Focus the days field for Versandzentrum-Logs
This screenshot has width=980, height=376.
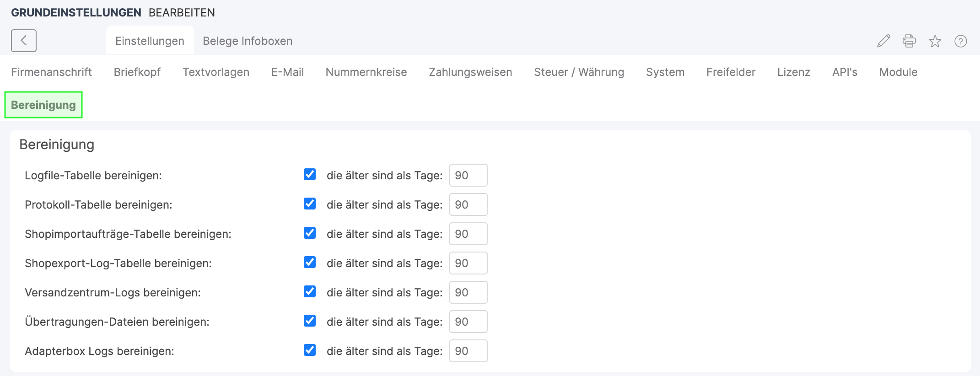[468, 292]
